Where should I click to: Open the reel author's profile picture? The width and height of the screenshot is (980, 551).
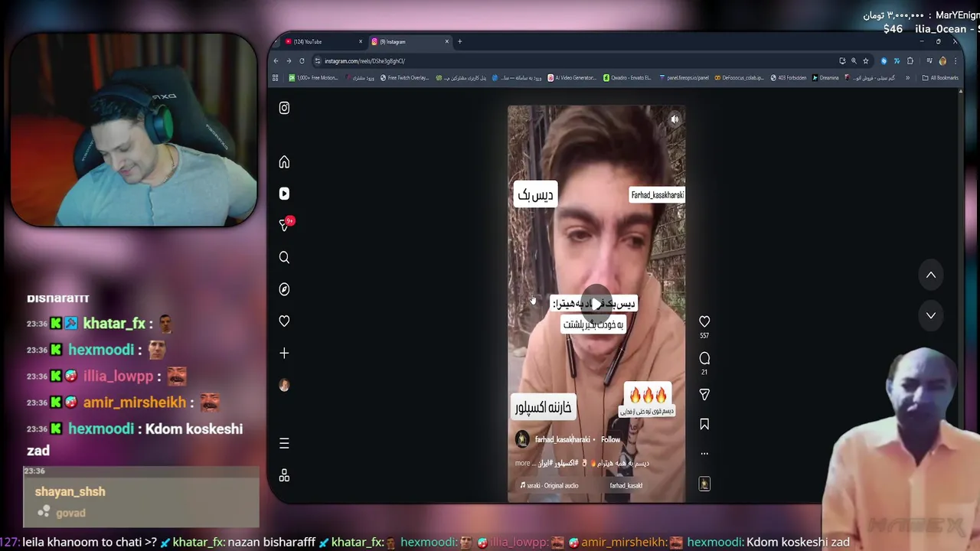pos(522,439)
